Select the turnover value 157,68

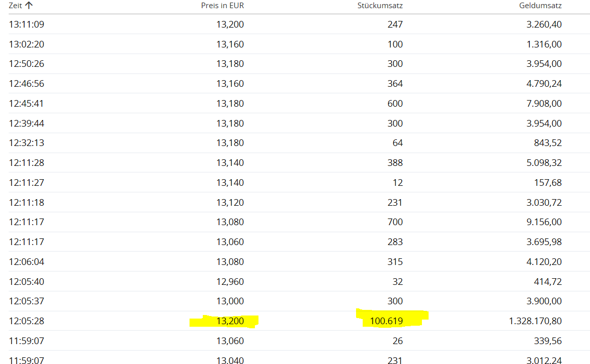(549, 183)
